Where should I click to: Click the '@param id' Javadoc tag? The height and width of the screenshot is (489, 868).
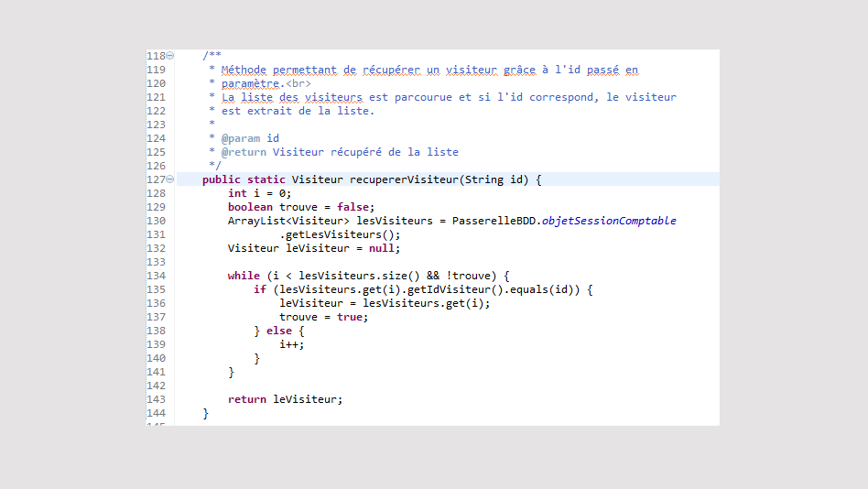250,138
